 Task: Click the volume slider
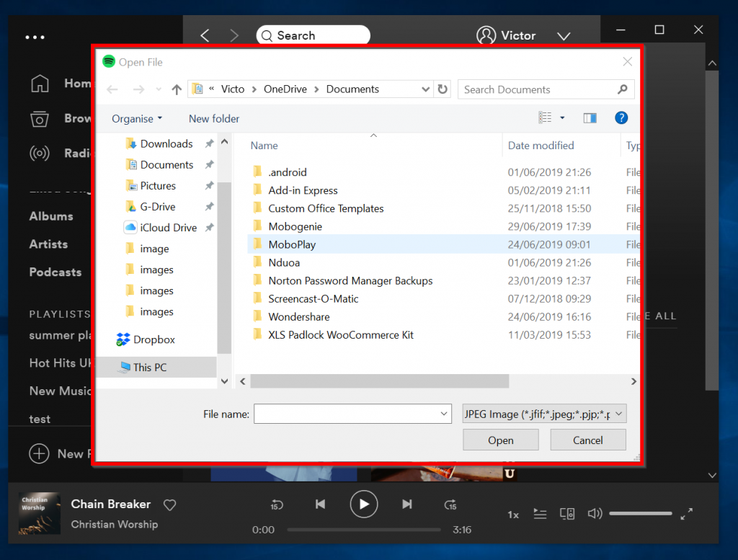pos(640,513)
